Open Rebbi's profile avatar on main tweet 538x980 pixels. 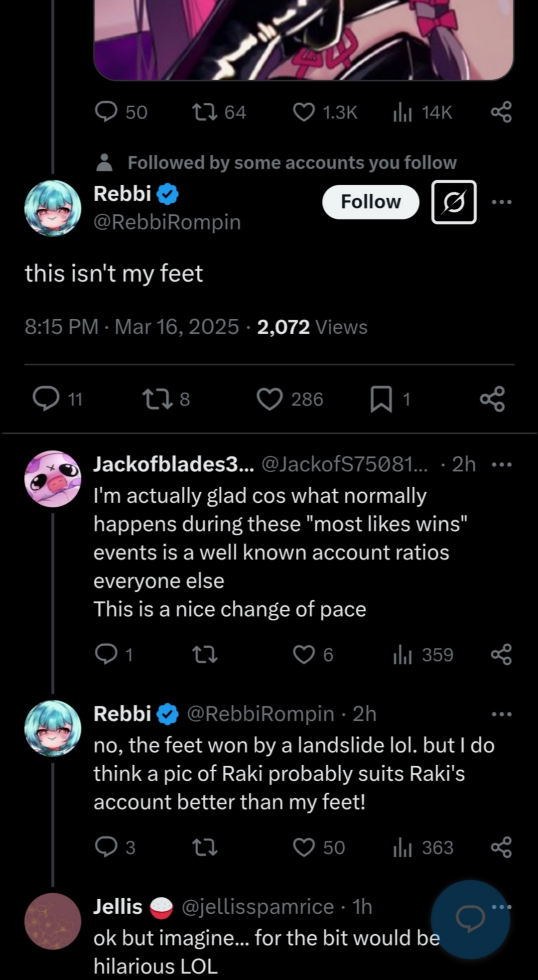click(x=53, y=208)
